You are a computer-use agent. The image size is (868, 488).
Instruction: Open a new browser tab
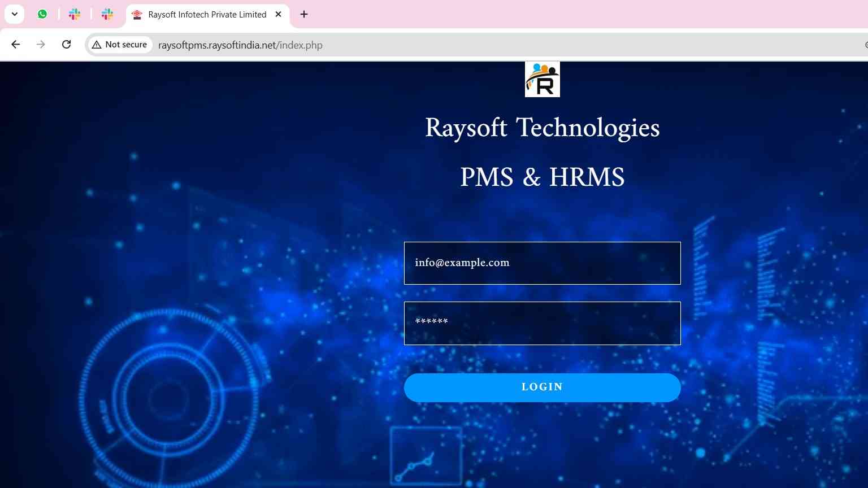click(304, 14)
